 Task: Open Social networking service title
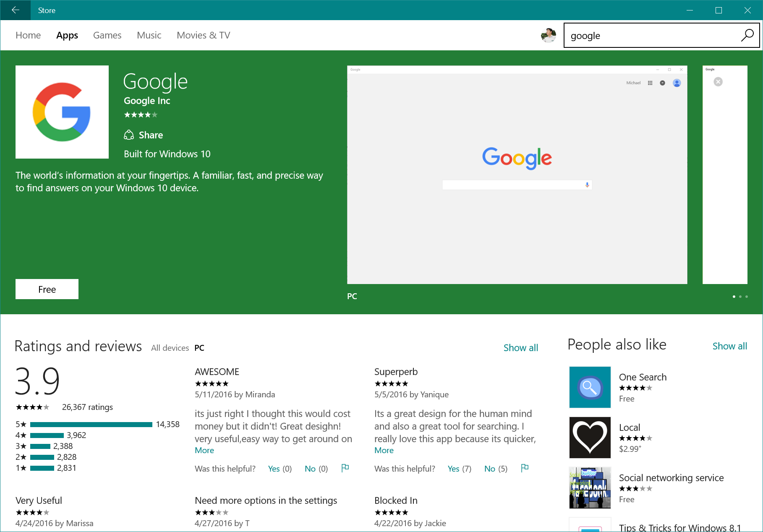[x=671, y=478]
